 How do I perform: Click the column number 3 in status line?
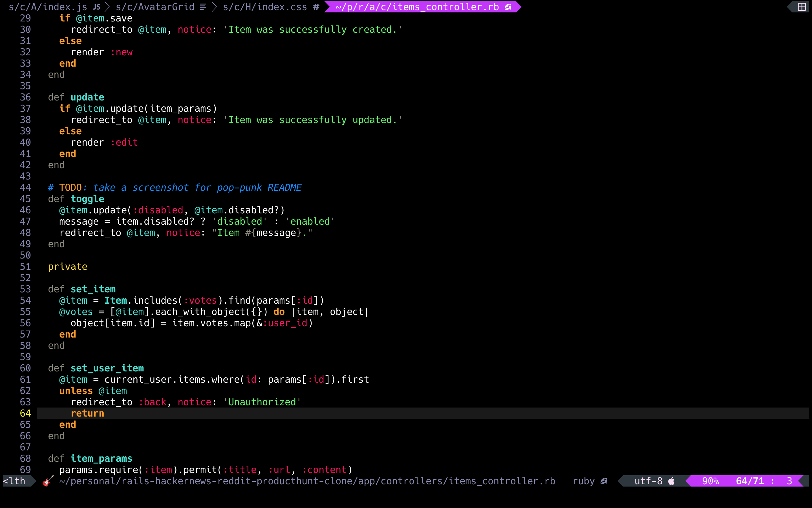789,481
